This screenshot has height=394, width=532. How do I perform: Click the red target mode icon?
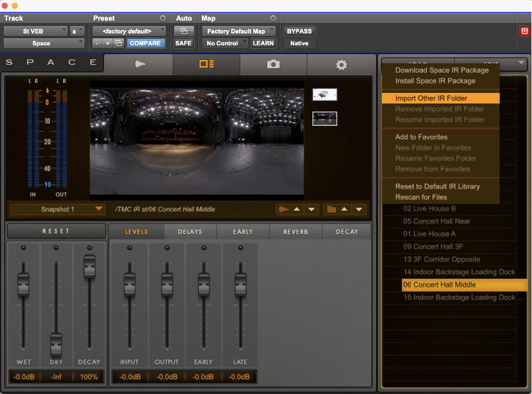tap(524, 31)
